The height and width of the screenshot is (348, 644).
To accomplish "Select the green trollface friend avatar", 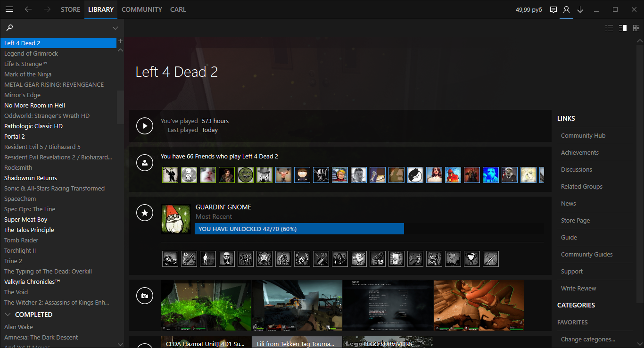I will 246,175.
